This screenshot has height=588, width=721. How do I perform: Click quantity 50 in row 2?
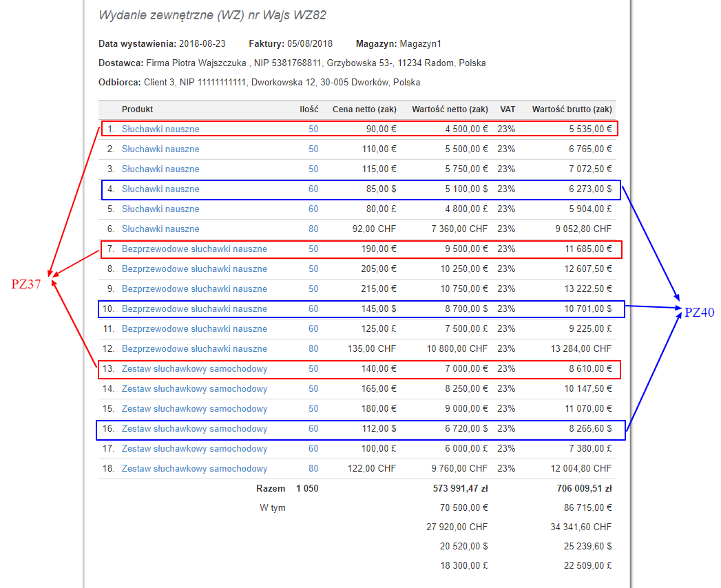[x=313, y=149]
